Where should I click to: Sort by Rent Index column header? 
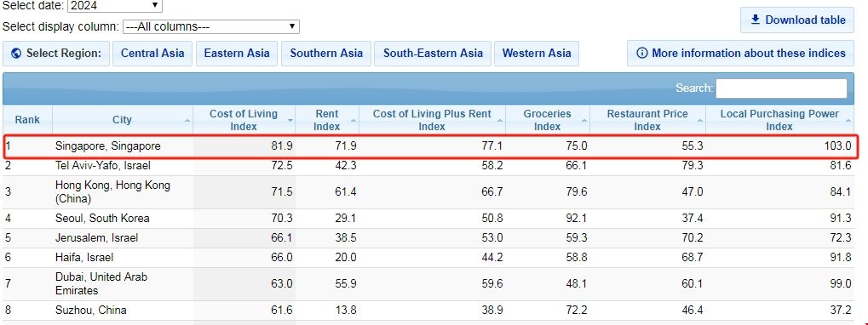coord(327,120)
